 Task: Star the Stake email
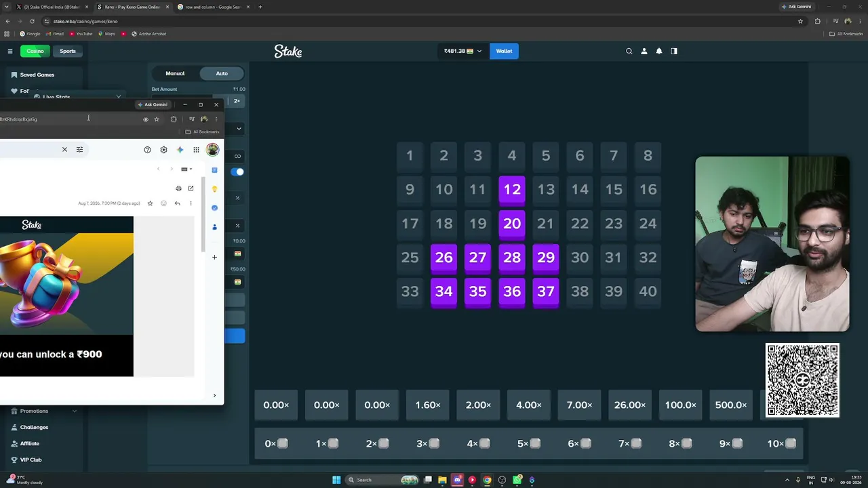tap(151, 203)
